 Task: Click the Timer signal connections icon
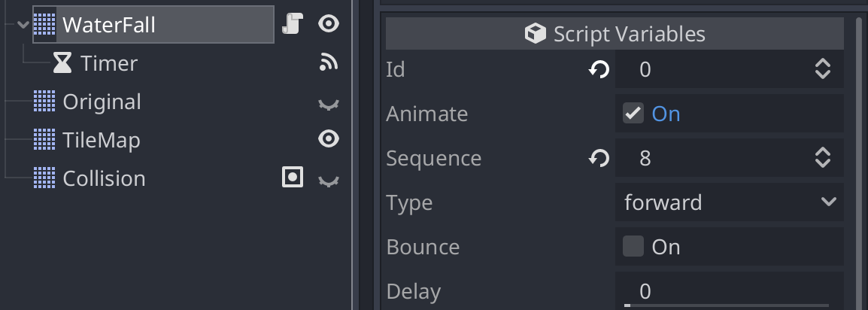(329, 63)
